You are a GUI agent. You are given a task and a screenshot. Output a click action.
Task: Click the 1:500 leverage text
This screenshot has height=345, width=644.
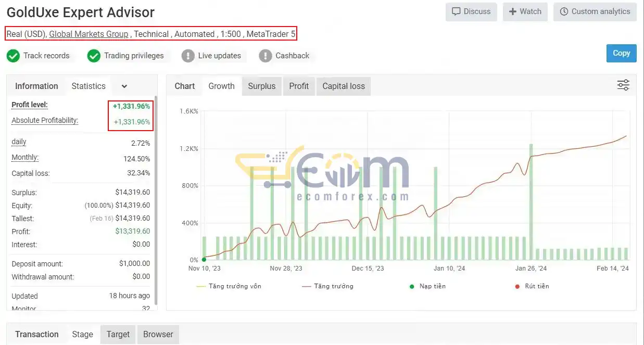pos(231,34)
